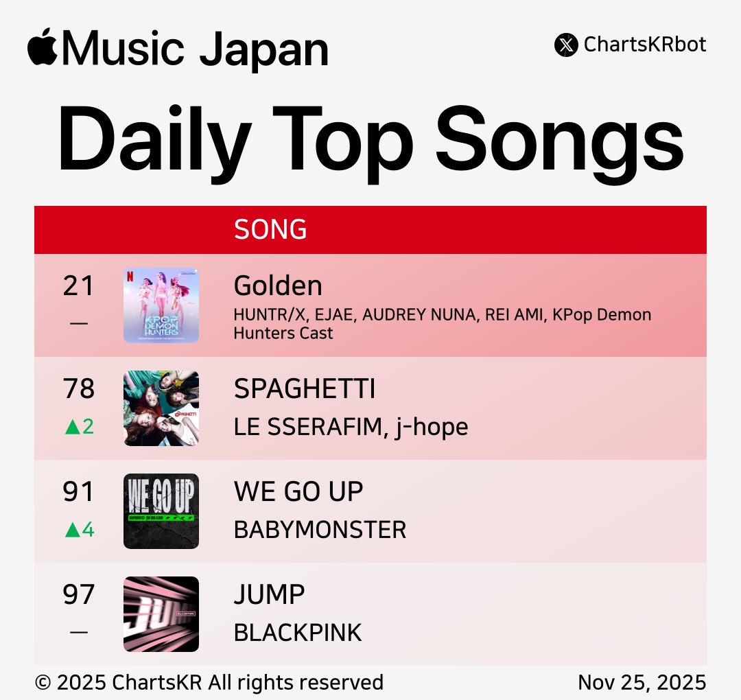
Task: Click the BLACKPINK artist name
Action: point(297,633)
